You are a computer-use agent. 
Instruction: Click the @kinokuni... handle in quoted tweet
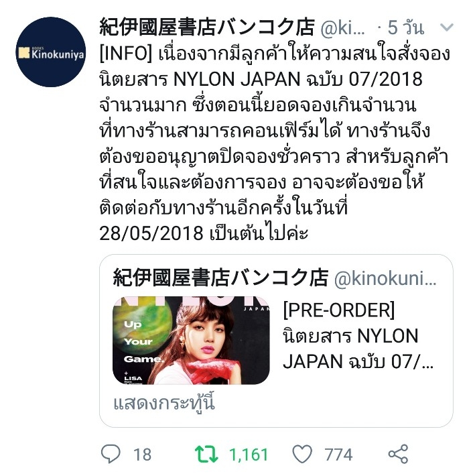coord(385,278)
